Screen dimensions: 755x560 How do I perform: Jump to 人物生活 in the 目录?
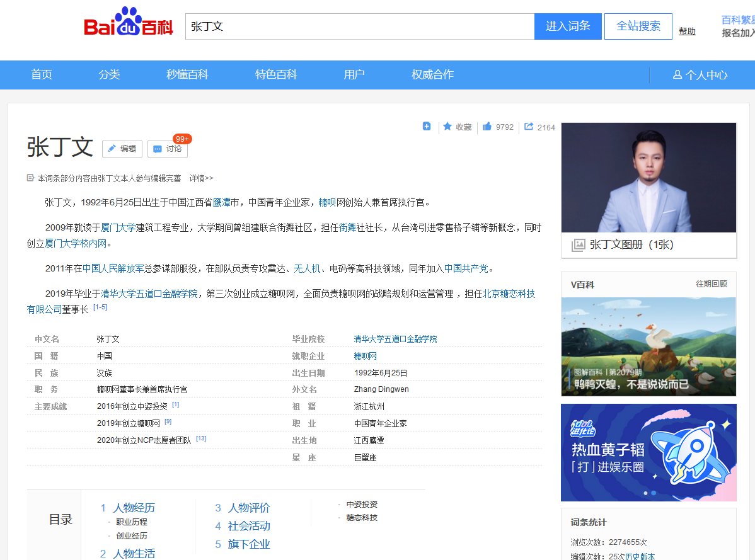[134, 554]
